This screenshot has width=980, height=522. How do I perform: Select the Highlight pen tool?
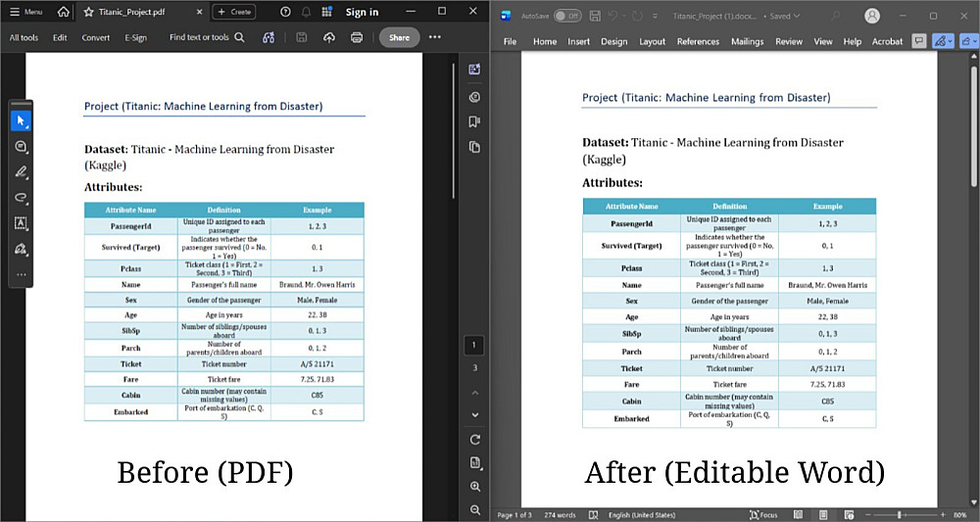click(x=21, y=171)
